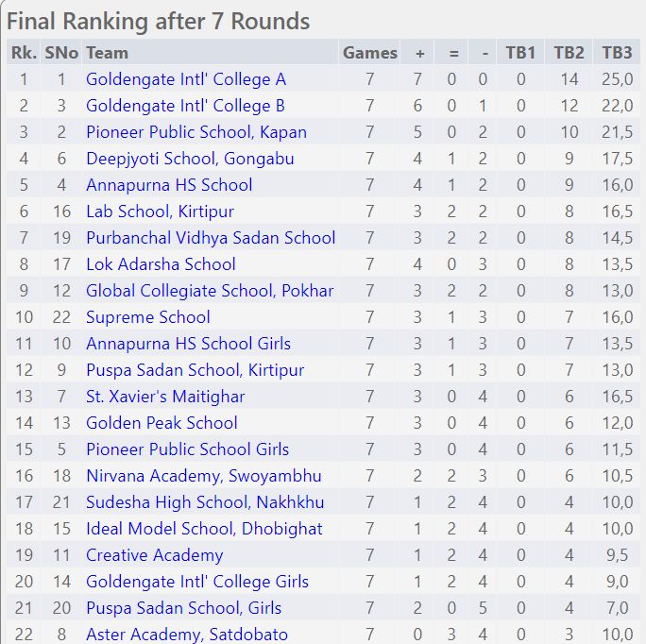Open Goldengate Intl' College Girls link
This screenshot has height=644, width=646.
pyautogui.click(x=197, y=582)
